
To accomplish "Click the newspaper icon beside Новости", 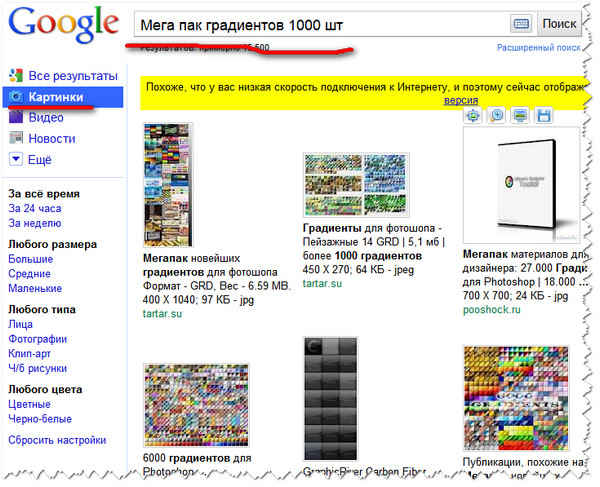I will (x=16, y=139).
